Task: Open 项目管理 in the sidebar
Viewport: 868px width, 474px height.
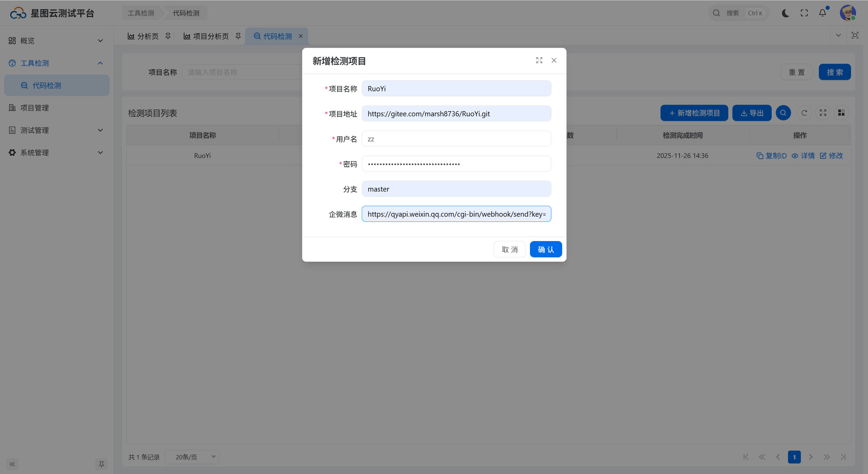Action: (x=35, y=108)
